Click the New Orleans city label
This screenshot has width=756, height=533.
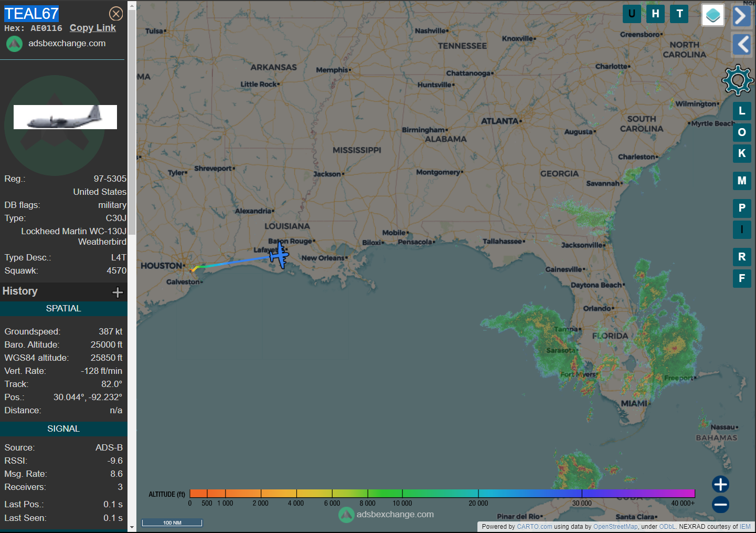(323, 258)
